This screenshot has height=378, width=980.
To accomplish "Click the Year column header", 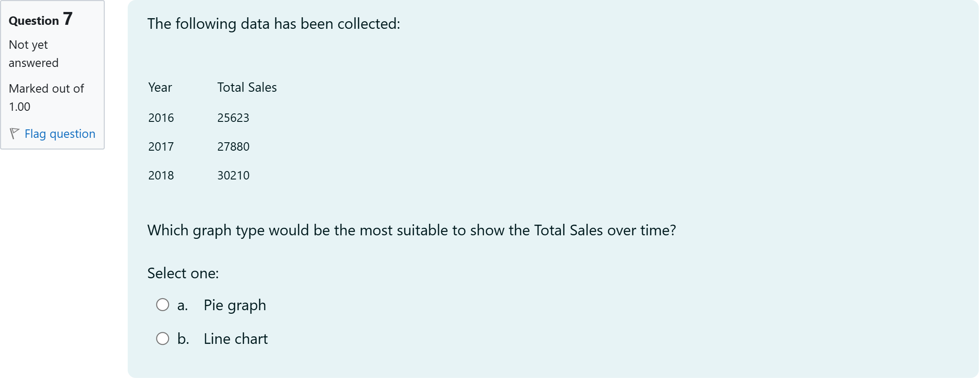I will [x=160, y=87].
